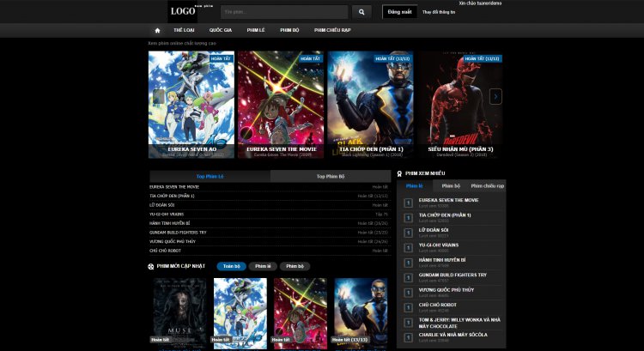This screenshot has width=644, height=351.
Task: Open Vương Quốc Phù Thủy in top list
Action: click(173, 241)
